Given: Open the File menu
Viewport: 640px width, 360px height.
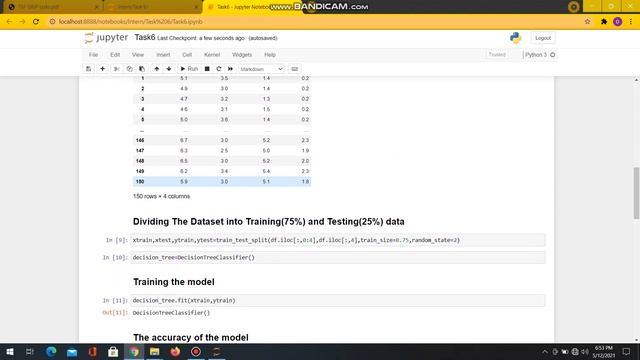Looking at the screenshot, I should pos(93,55).
